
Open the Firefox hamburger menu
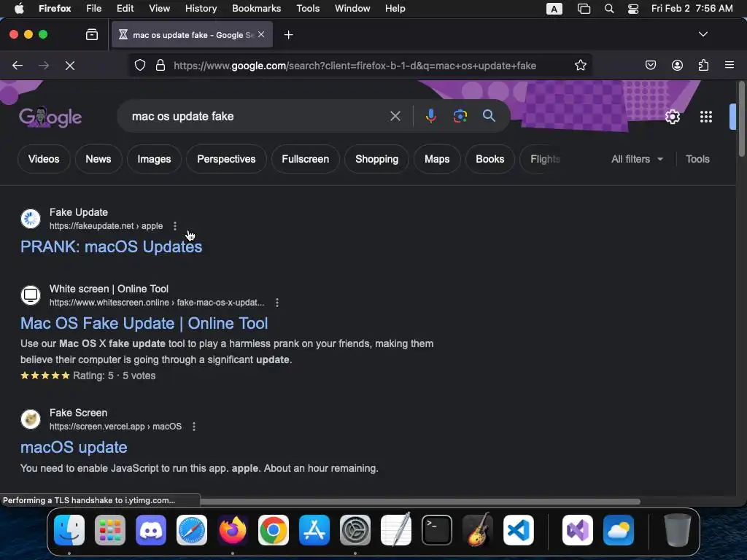pos(729,65)
